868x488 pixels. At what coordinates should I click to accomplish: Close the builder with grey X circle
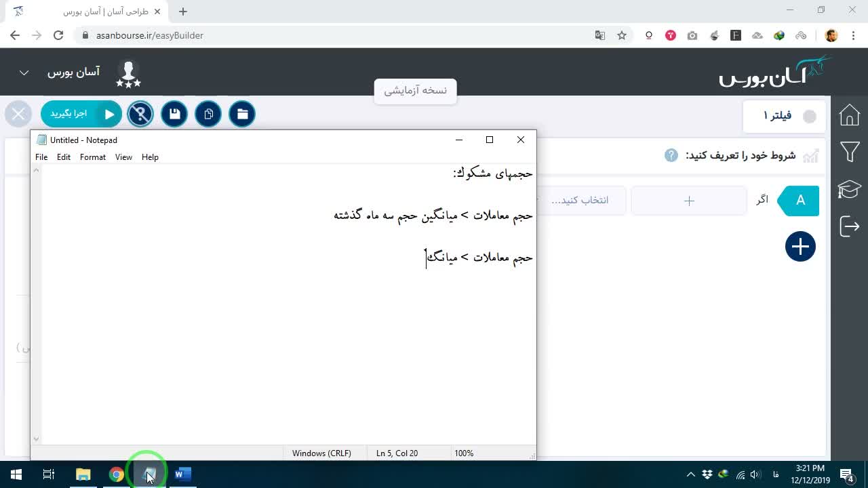pyautogui.click(x=18, y=114)
